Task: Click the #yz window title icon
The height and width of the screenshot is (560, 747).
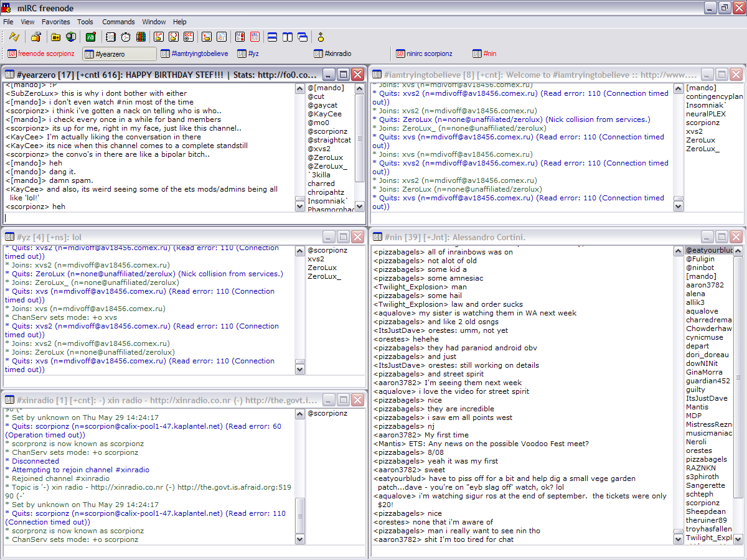Action: (x=11, y=237)
